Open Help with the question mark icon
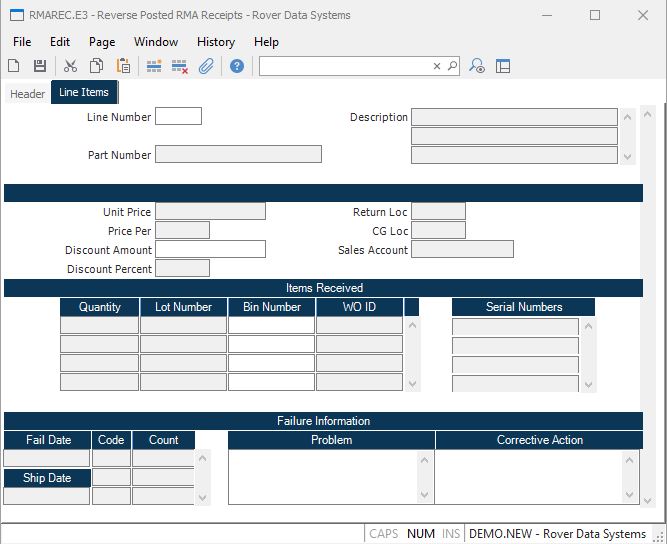 coord(237,66)
